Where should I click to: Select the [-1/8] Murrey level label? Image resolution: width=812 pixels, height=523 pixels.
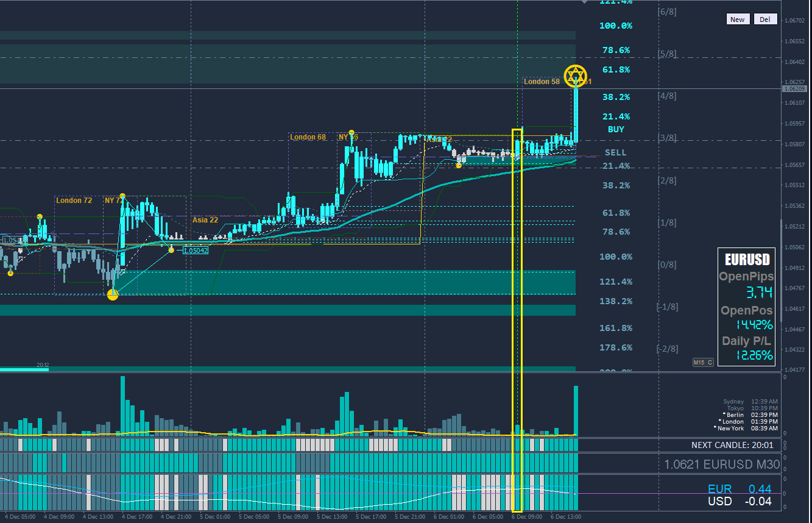click(667, 307)
